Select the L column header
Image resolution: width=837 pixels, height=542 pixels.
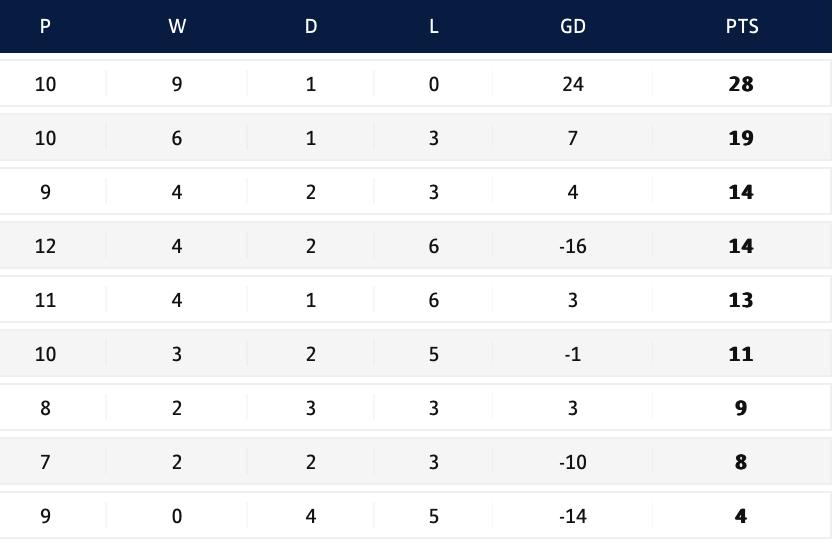click(433, 27)
